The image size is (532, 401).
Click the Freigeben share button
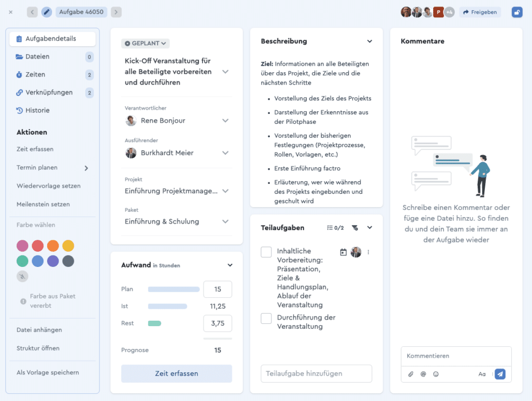coord(480,12)
